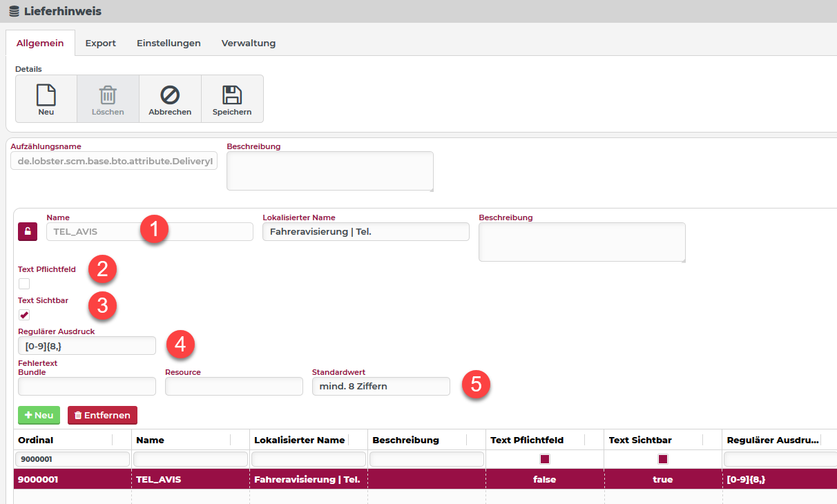The width and height of the screenshot is (837, 504).
Task: Uncheck the Text Sichtbar checkbox
Action: pyautogui.click(x=24, y=315)
